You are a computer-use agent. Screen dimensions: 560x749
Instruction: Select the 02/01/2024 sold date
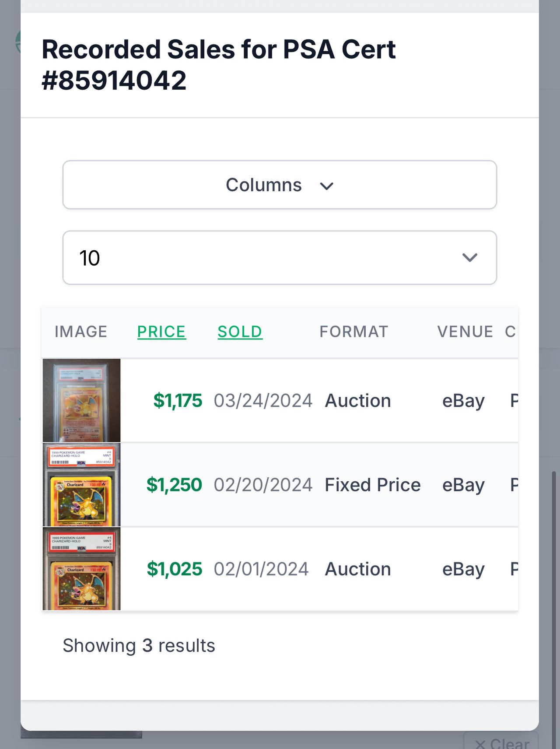pos(261,569)
